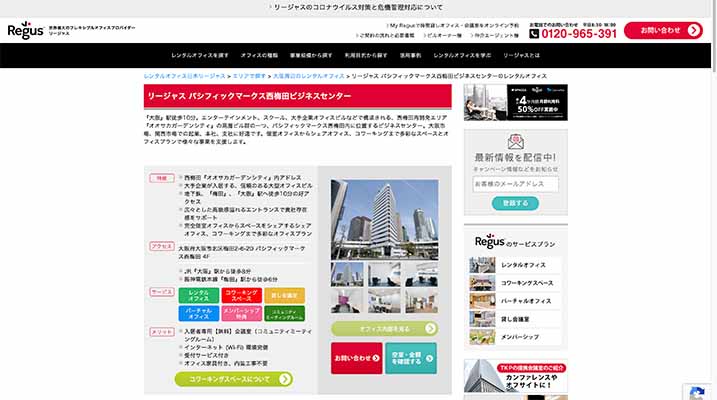Viewport: 717px width, 400px height.
Task: Open コワーキングスペース in the service plan list
Action: pos(515,283)
